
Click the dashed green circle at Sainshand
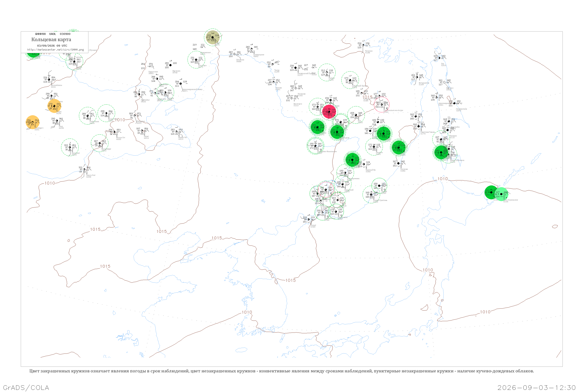click(x=70, y=147)
